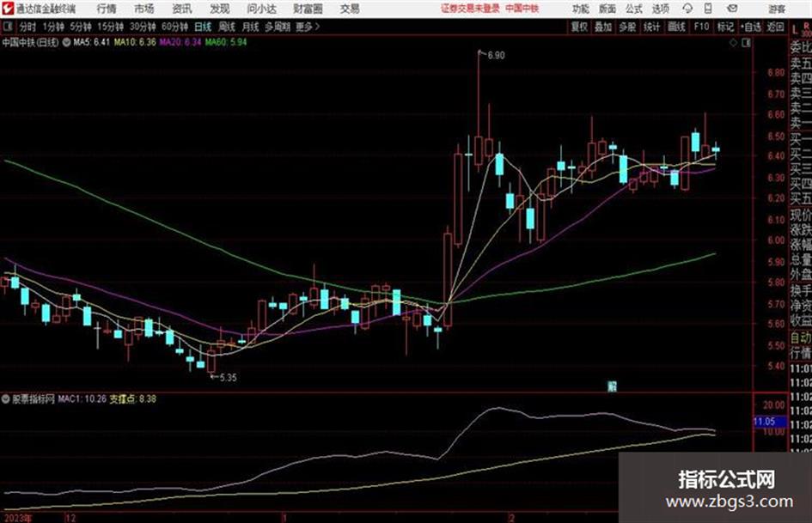Open the customer service headset icon

click(x=687, y=9)
